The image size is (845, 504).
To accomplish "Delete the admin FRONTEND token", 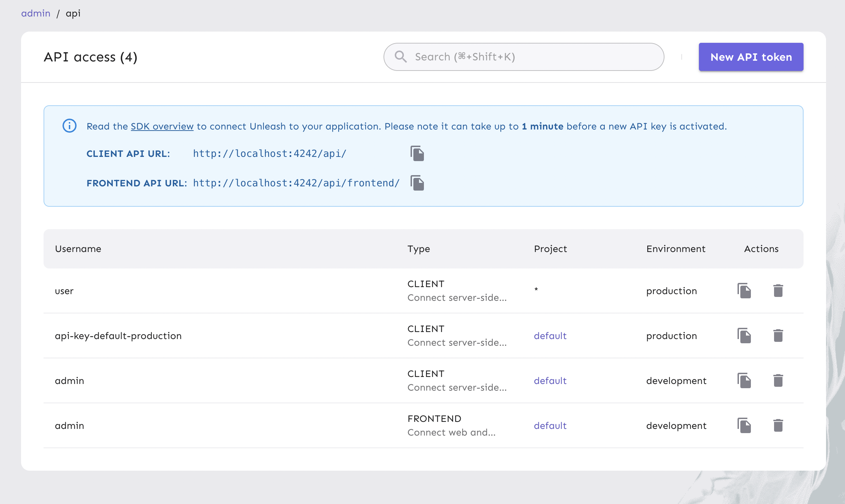I will point(778,425).
